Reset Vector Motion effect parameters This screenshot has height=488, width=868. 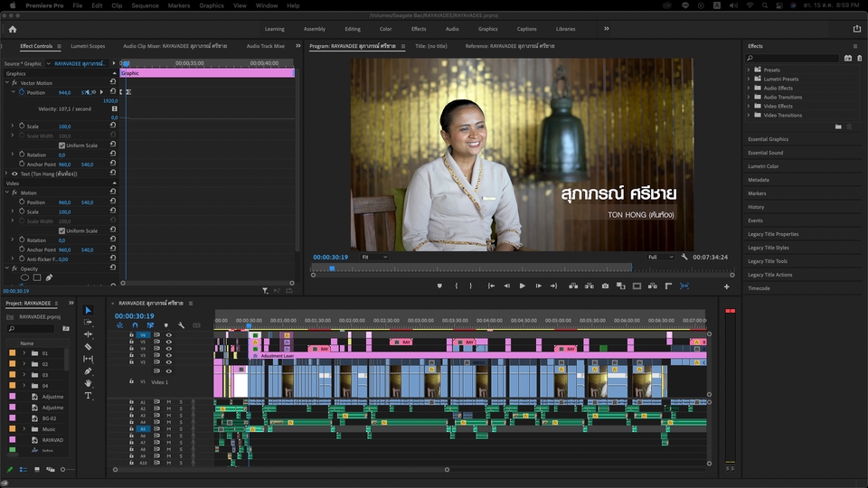tap(113, 82)
